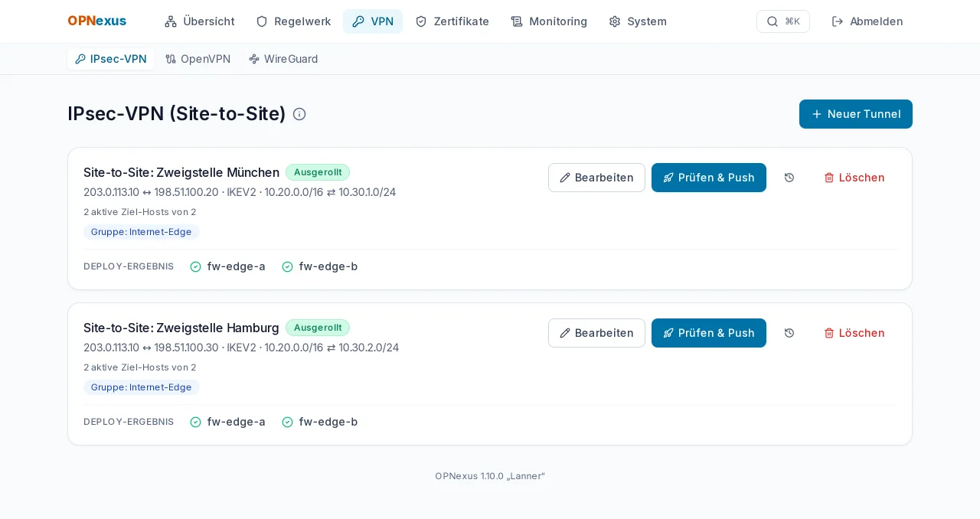Click the OPNexus logo
Viewport: 980px width, 519px height.
tap(96, 21)
